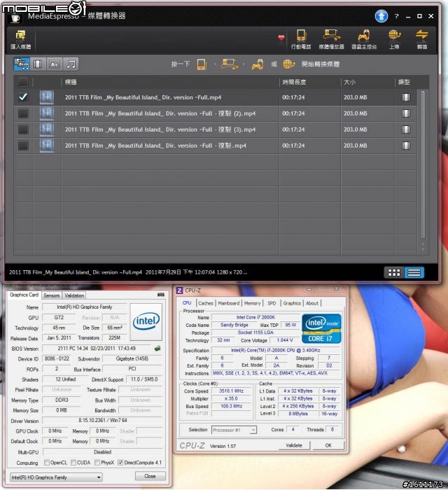
Task: Click Specification field in CPU-Z
Action: click(x=276, y=350)
